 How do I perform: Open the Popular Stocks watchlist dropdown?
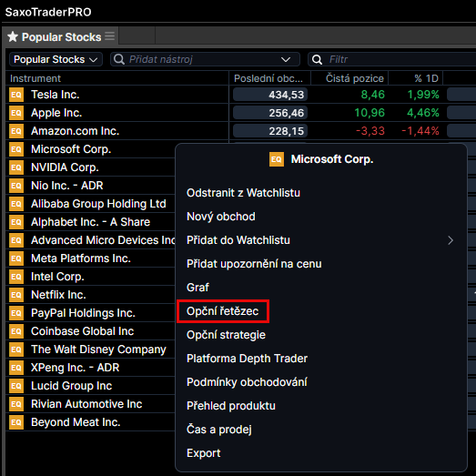click(56, 59)
